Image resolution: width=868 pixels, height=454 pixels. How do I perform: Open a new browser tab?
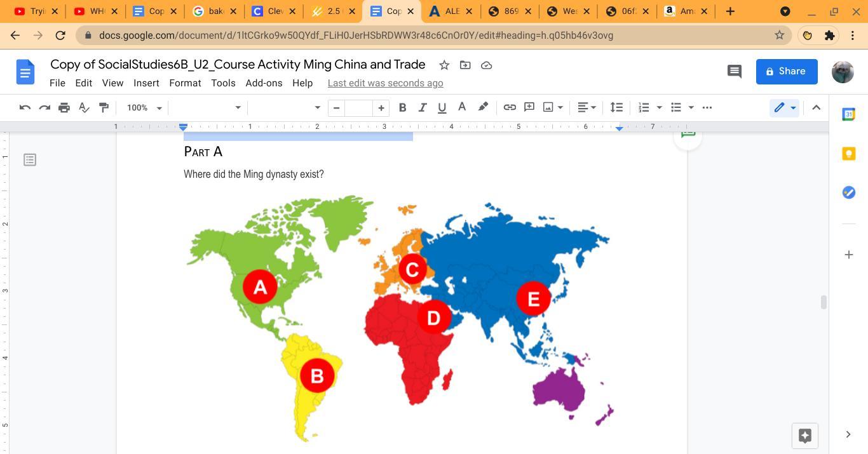(x=730, y=11)
